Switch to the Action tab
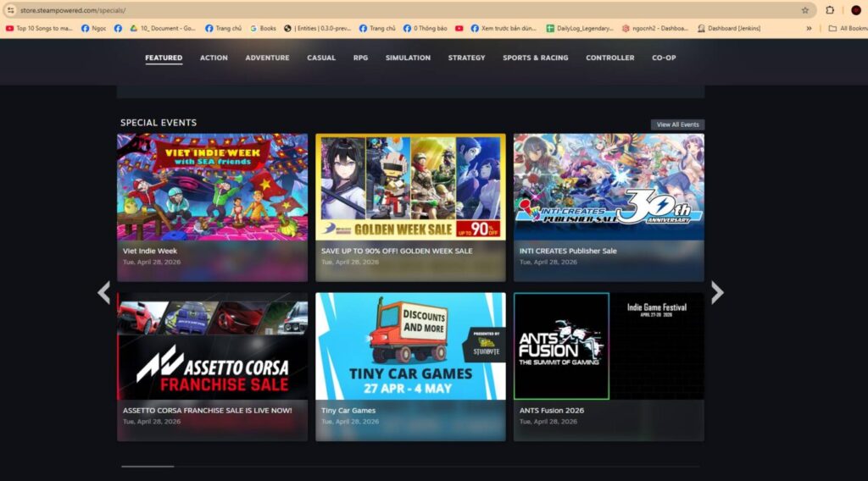Image resolution: width=868 pixels, height=481 pixels. point(214,58)
